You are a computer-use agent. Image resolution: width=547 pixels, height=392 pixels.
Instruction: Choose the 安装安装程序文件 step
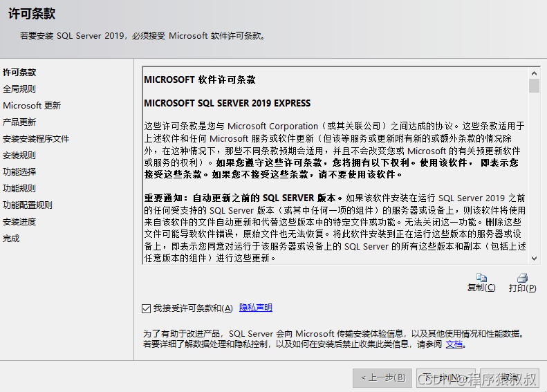(36, 139)
